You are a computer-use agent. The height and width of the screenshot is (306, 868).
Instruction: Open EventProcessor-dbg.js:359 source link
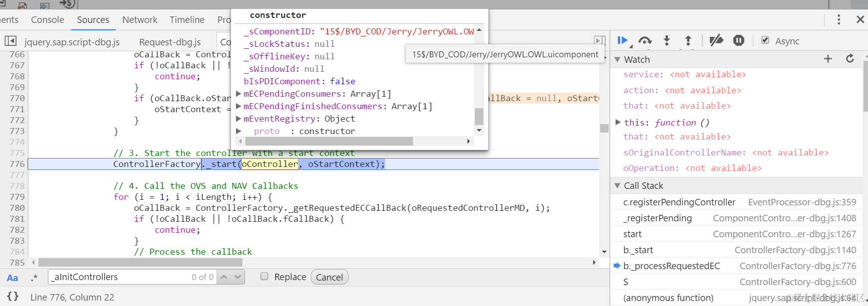(802, 202)
